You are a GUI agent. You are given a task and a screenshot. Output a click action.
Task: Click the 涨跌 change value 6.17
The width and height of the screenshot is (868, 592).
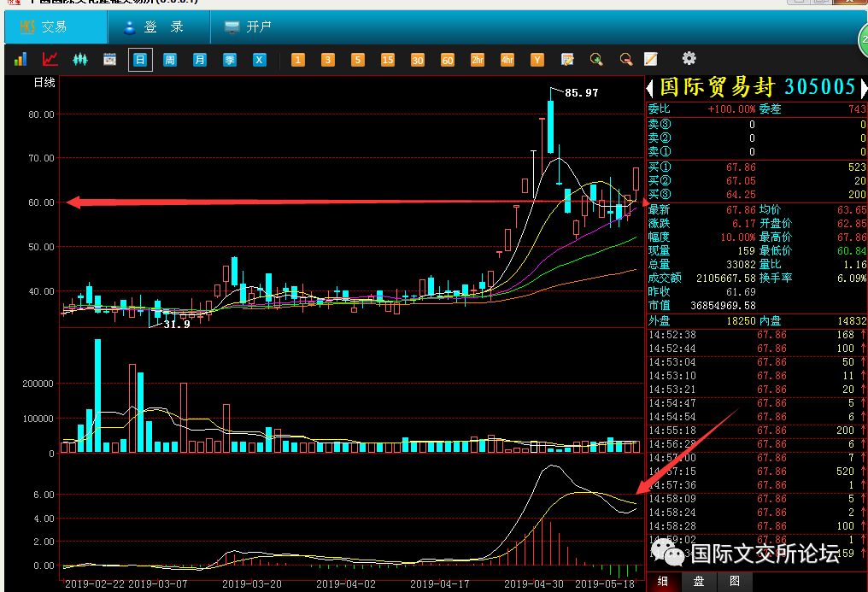coord(744,224)
